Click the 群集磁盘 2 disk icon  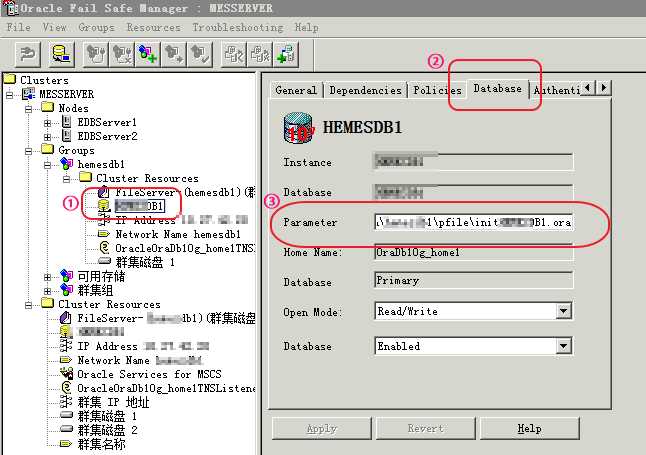[x=66, y=429]
